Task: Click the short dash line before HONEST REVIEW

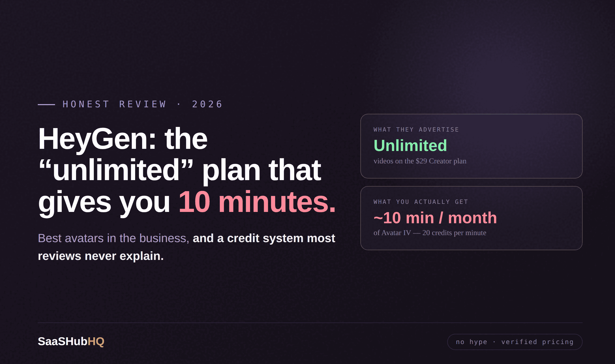Action: (46, 104)
